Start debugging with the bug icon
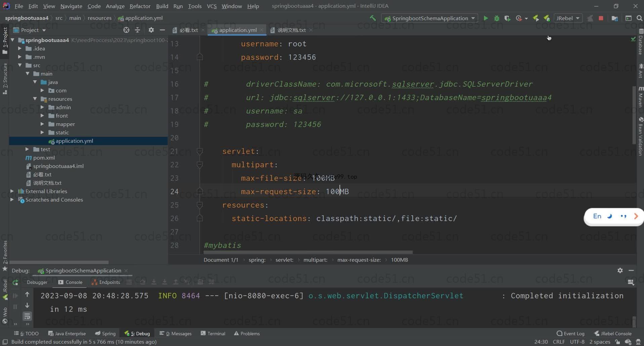Viewport: 644px width, 346px height. (496, 18)
